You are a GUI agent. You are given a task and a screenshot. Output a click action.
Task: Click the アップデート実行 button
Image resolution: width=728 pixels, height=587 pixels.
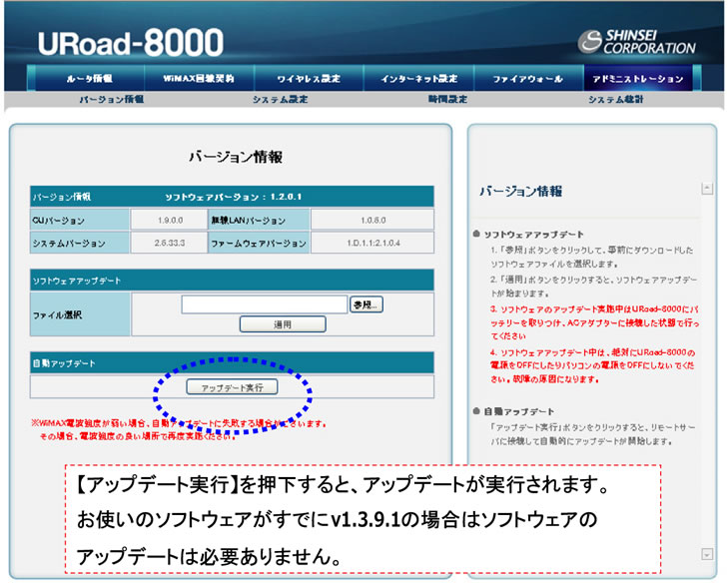[x=232, y=387]
